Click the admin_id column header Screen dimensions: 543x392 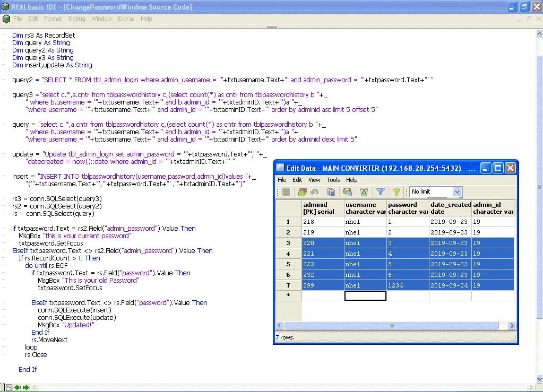tap(493, 208)
